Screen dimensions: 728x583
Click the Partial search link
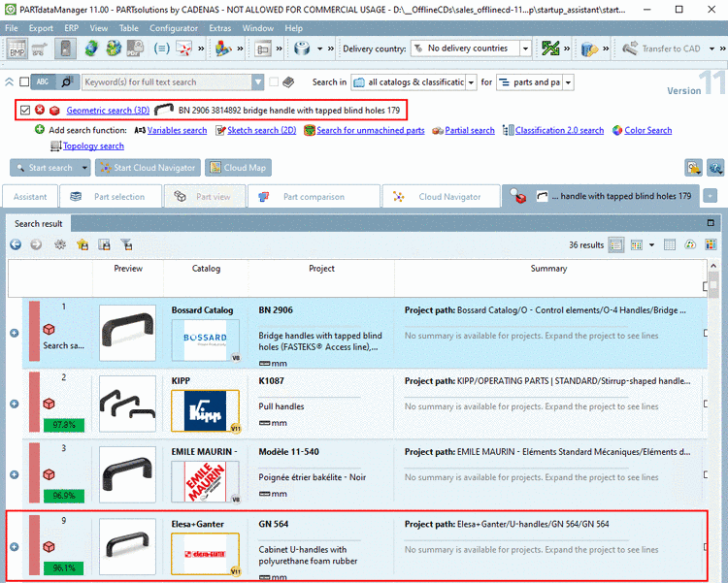pyautogui.click(x=470, y=130)
